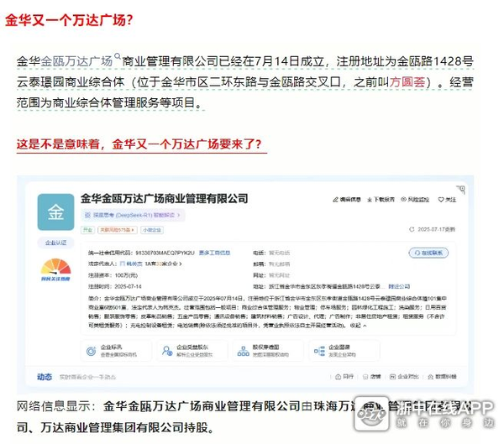Click the 开业 status tag
The height and width of the screenshot is (444, 504).
pos(87,230)
